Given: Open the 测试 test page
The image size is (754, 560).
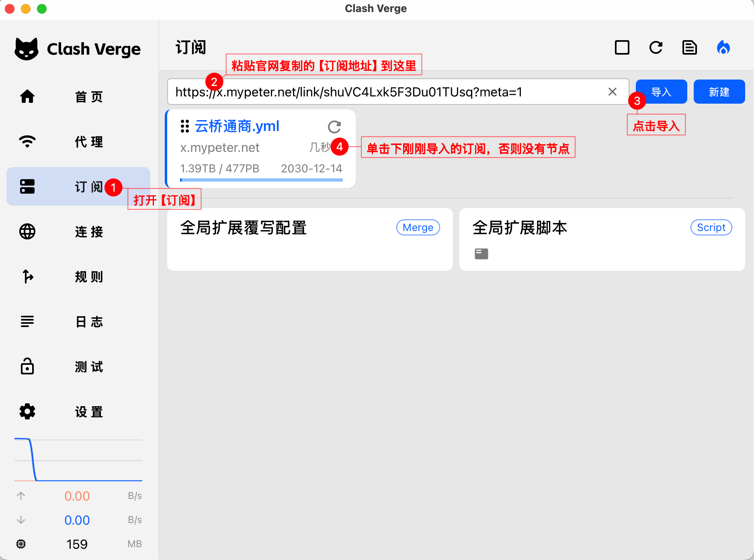Looking at the screenshot, I should click(78, 366).
